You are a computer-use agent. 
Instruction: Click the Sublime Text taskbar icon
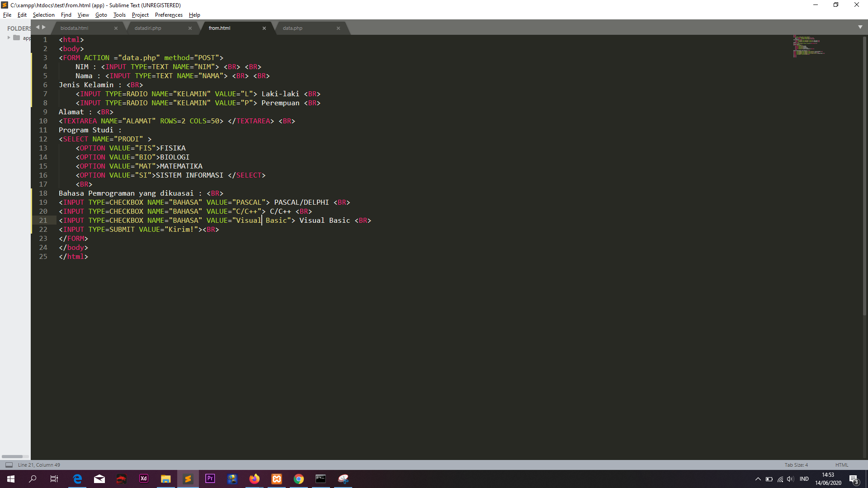[x=188, y=479]
